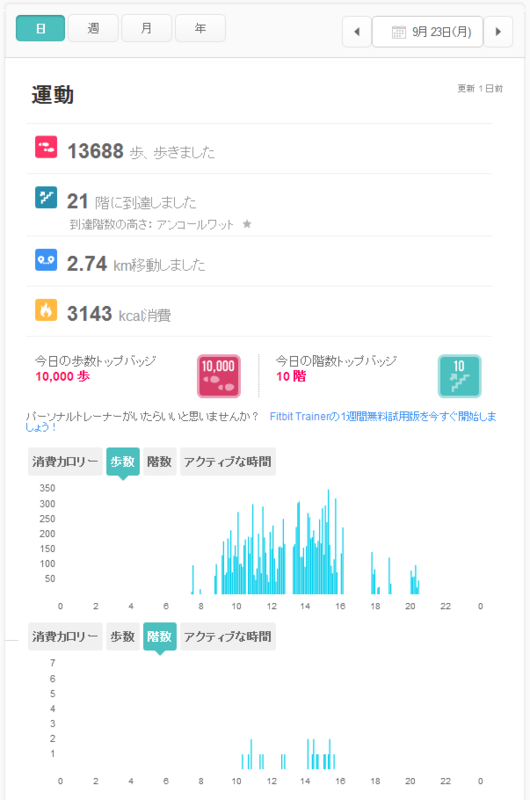Screen dimensions: 530x800
Task: Click the 10 階 pink text
Action: pyautogui.click(x=291, y=377)
